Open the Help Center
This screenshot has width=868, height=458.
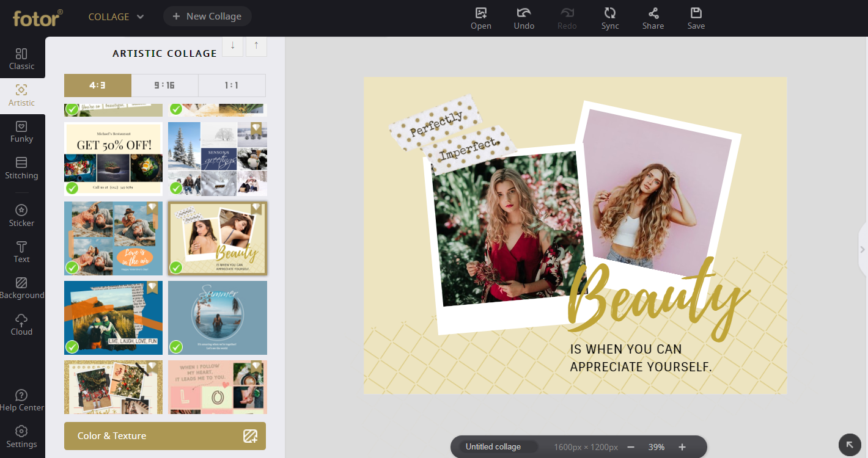21,401
